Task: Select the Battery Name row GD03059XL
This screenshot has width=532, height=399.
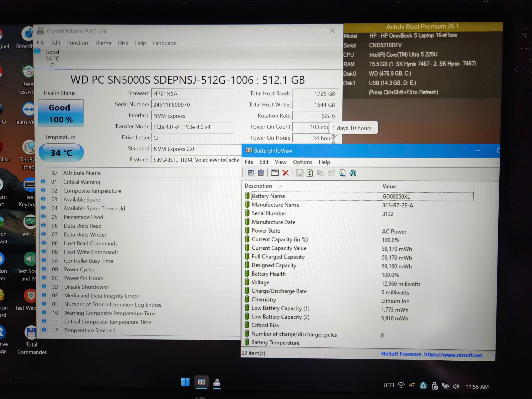Action: tap(359, 196)
